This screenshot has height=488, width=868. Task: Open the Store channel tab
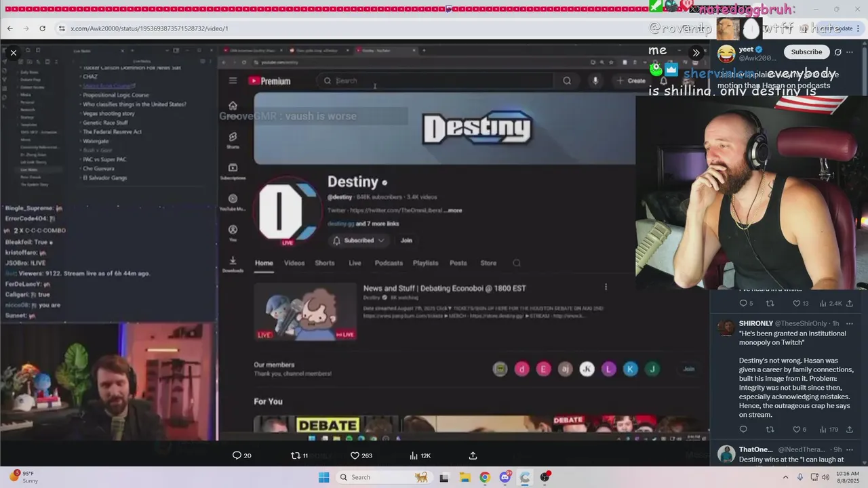[488, 263]
